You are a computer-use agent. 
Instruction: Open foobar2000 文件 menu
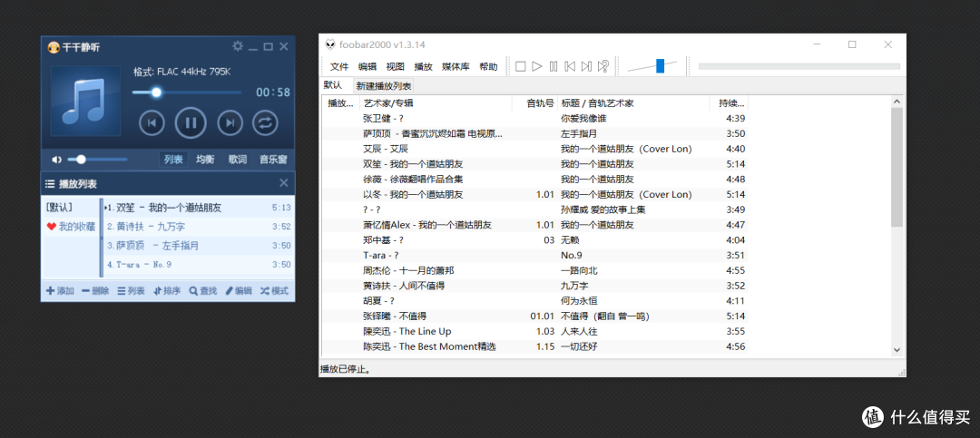pos(339,67)
